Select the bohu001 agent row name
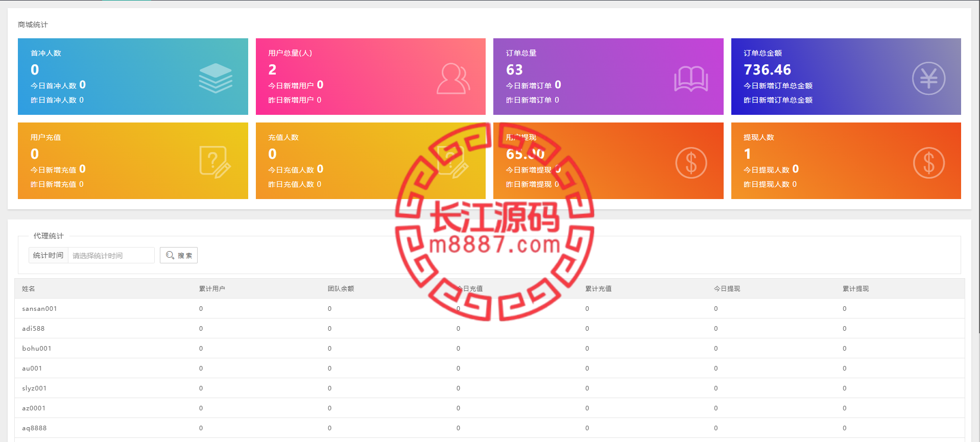The height and width of the screenshot is (442, 980). tap(37, 349)
